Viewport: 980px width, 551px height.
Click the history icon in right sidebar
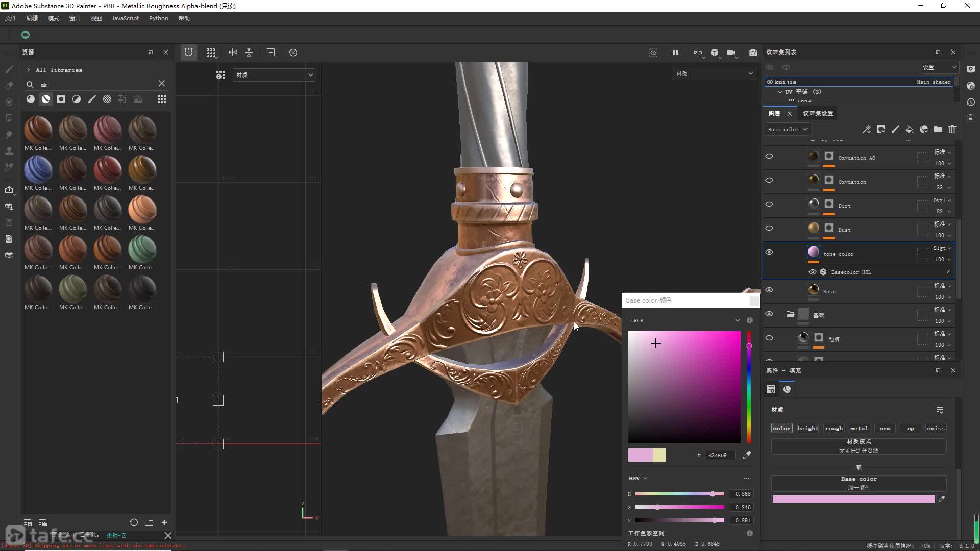971,102
